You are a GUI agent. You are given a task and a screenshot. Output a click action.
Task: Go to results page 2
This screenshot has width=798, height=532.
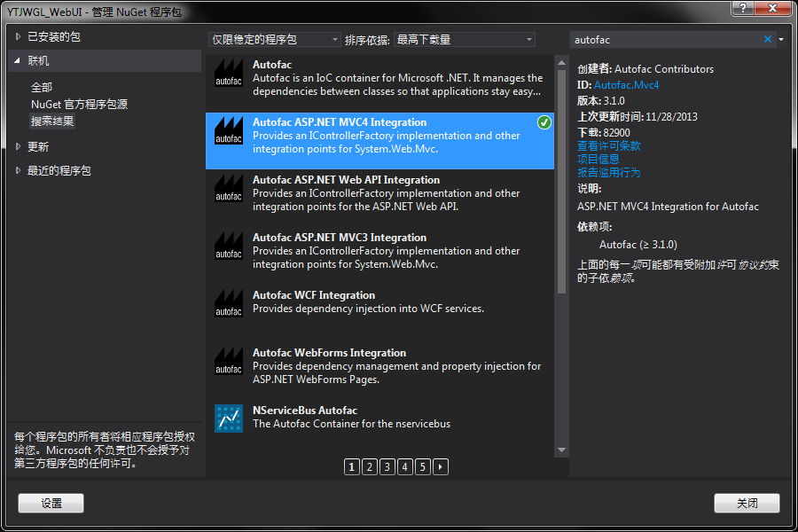tap(370, 467)
